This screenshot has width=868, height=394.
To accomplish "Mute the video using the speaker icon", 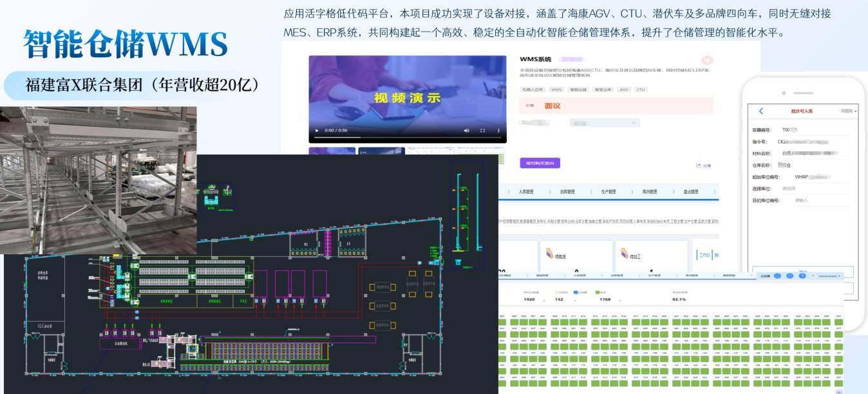I will click(x=467, y=131).
